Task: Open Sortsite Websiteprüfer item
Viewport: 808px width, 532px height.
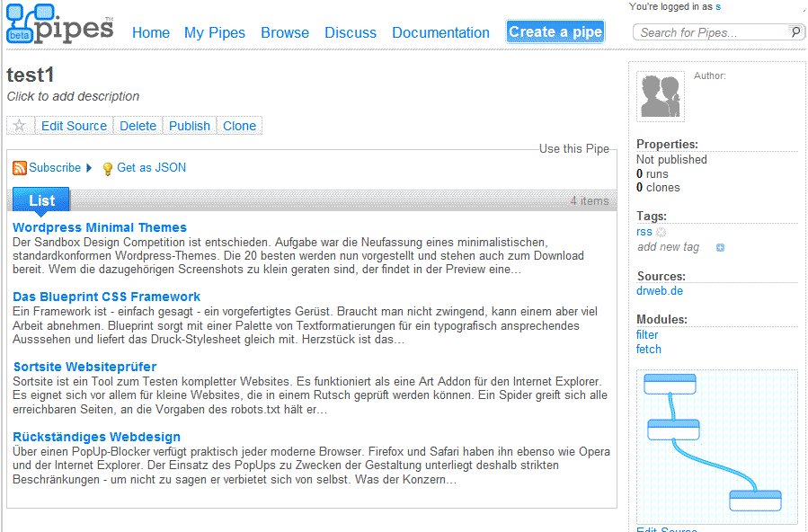Action: (84, 367)
